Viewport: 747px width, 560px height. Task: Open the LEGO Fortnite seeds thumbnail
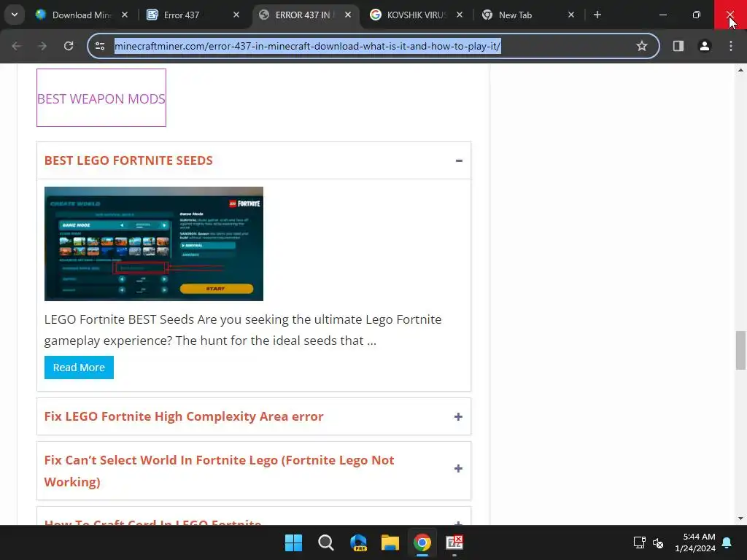153,244
